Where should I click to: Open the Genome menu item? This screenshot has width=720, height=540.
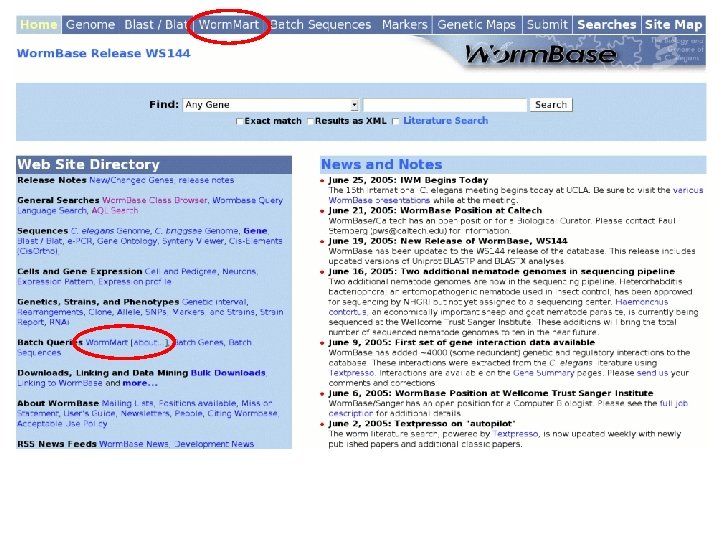[x=90, y=24]
